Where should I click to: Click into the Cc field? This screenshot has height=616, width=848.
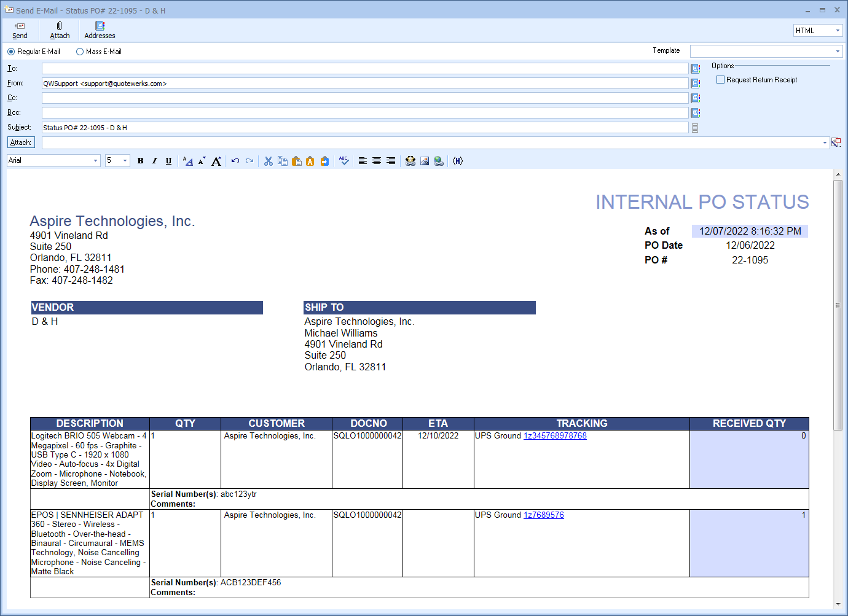click(365, 98)
